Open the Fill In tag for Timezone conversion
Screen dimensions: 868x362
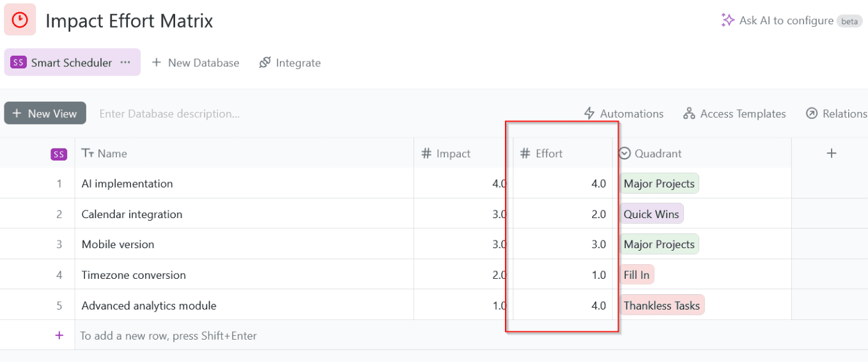click(637, 275)
